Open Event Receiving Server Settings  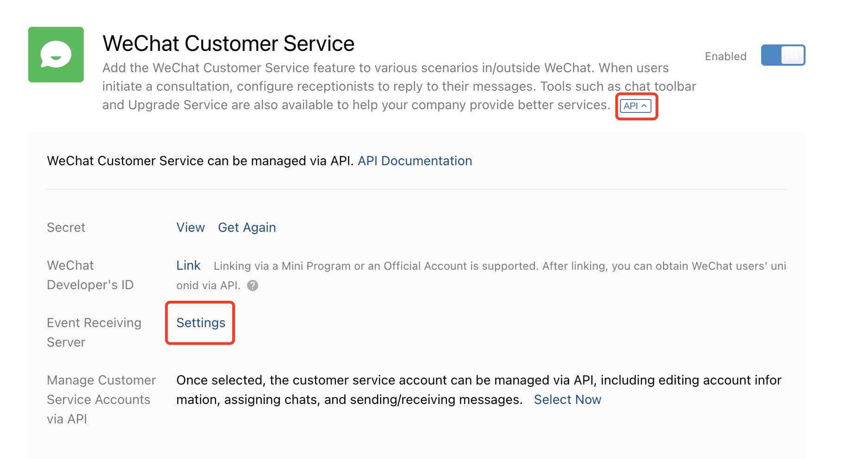[201, 323]
